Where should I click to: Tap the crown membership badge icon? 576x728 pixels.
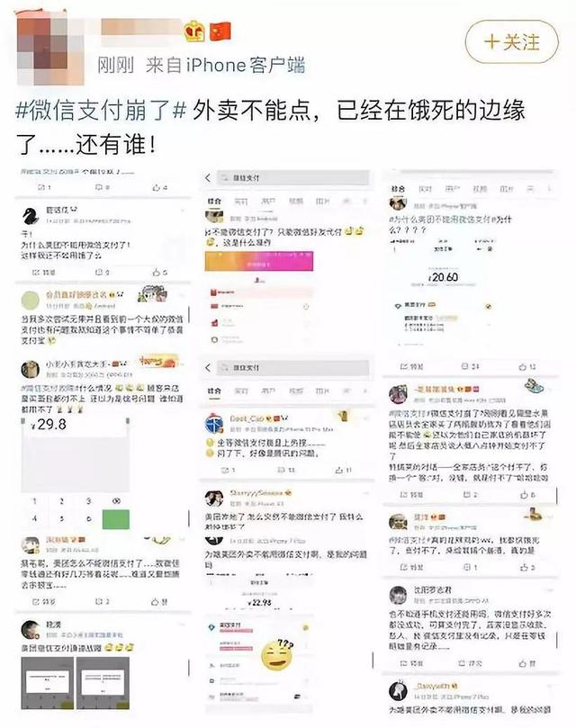coord(194,31)
